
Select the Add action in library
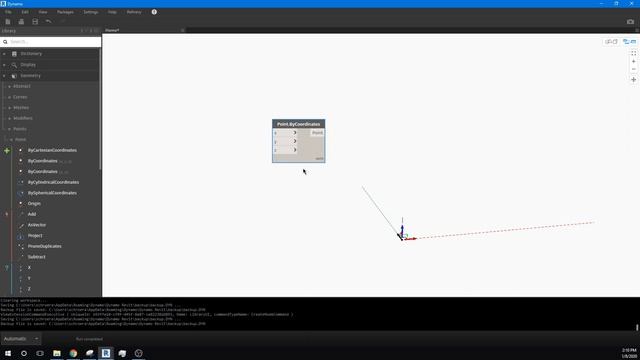tap(32, 214)
